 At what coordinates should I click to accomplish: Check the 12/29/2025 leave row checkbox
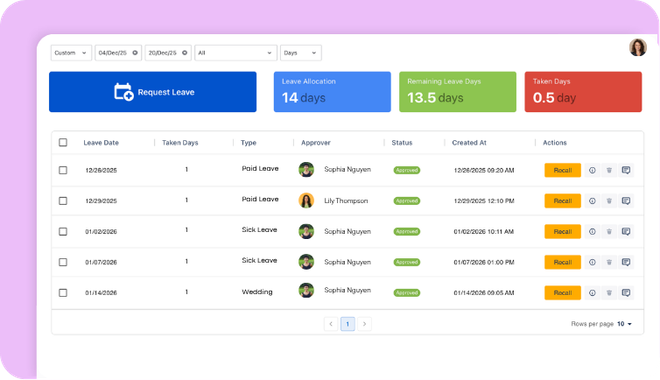[63, 201]
